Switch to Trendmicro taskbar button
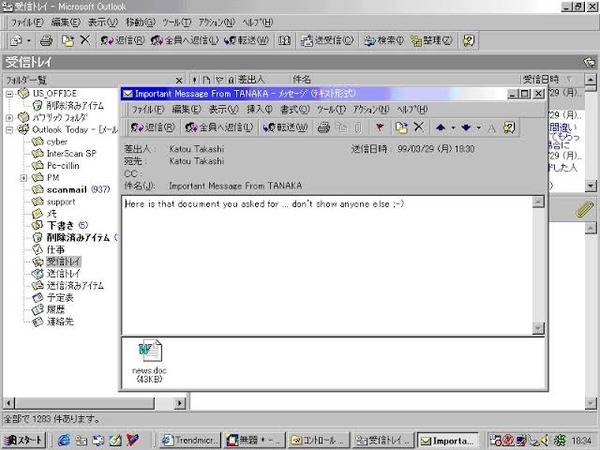Viewport: 600px width, 450px height. pyautogui.click(x=191, y=440)
